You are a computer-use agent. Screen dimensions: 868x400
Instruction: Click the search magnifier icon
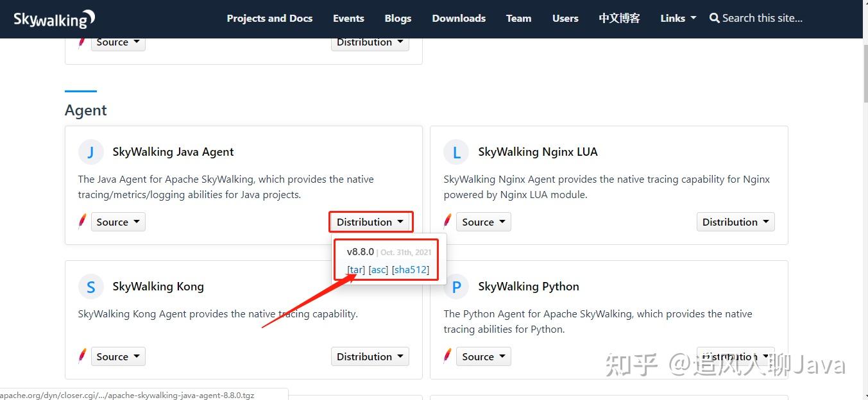tap(714, 18)
